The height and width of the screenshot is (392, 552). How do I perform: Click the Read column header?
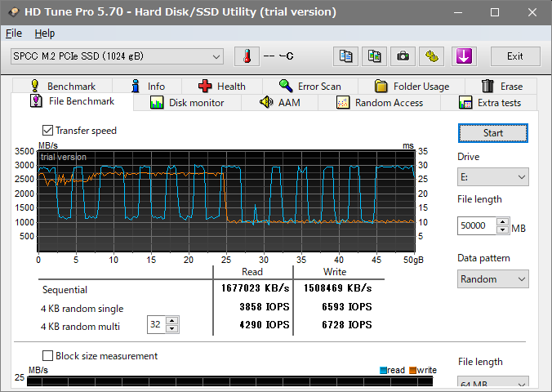(x=252, y=272)
